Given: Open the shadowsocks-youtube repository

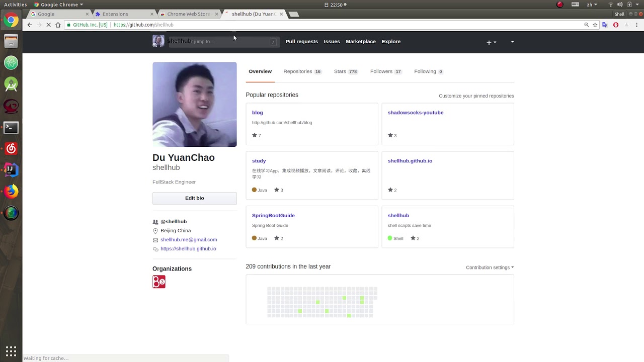Looking at the screenshot, I should point(416,113).
